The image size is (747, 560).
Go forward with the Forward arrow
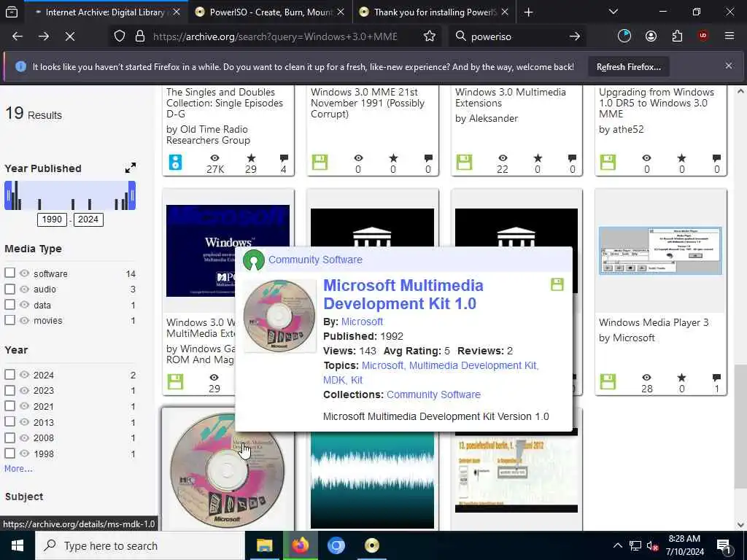[44, 36]
